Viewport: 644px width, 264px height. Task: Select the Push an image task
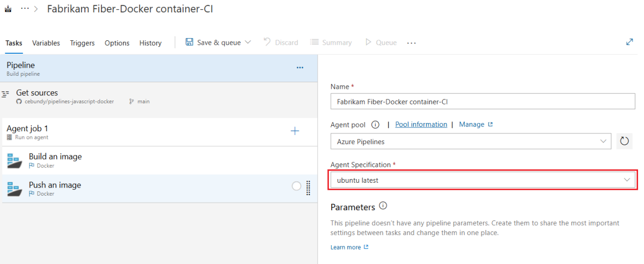[x=159, y=189]
